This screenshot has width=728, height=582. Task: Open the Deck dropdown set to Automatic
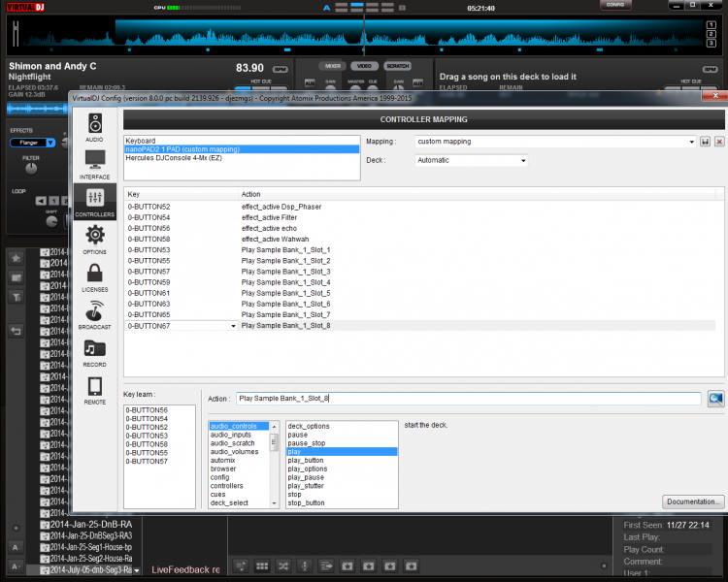[523, 160]
